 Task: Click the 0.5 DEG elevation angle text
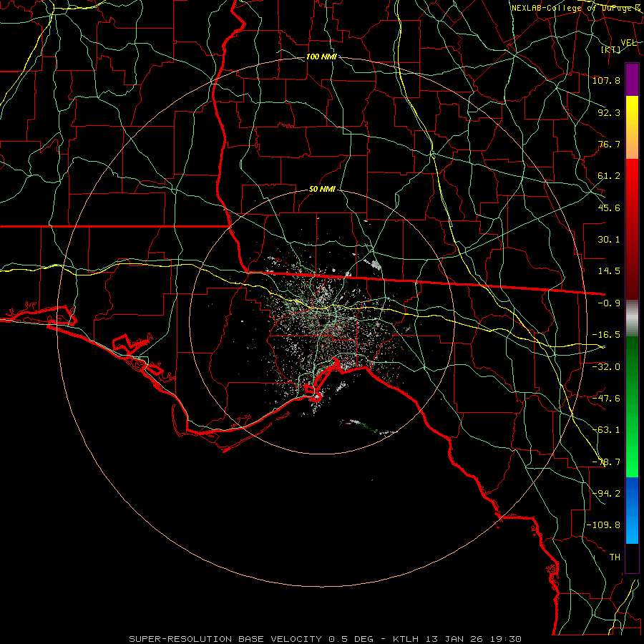pos(351,639)
